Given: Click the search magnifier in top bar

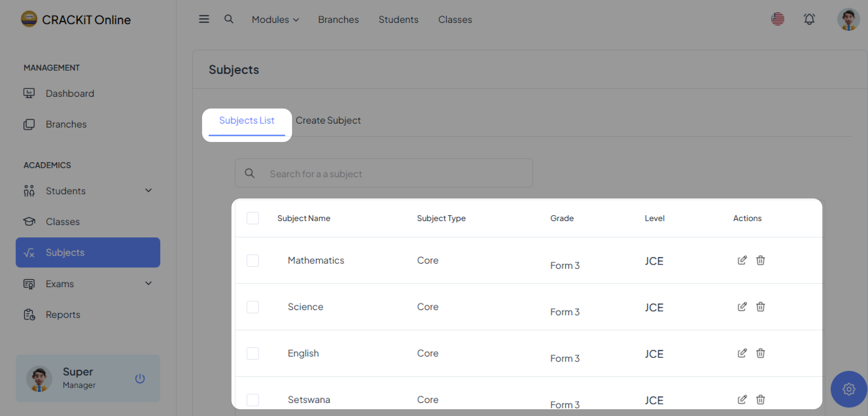Looking at the screenshot, I should pos(229,19).
